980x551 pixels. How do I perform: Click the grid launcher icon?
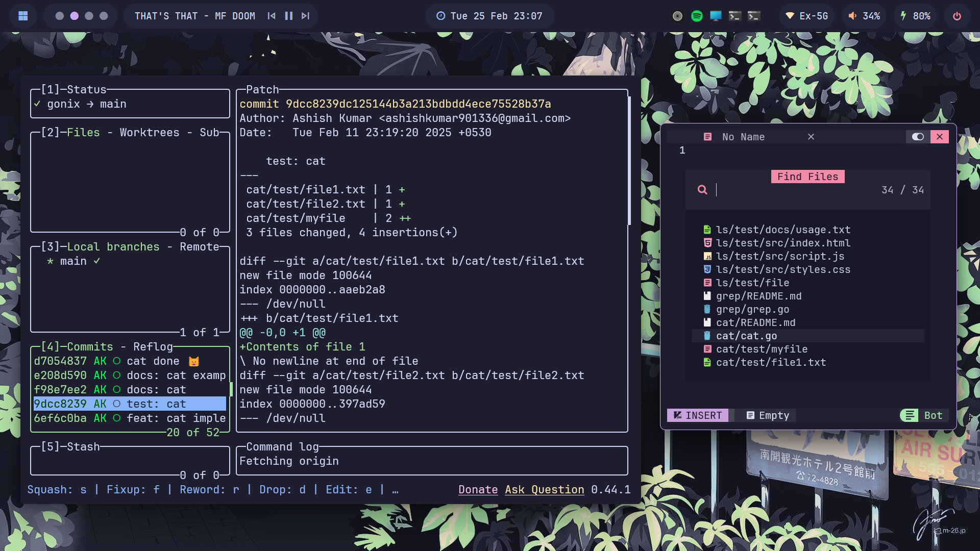pos(23,16)
